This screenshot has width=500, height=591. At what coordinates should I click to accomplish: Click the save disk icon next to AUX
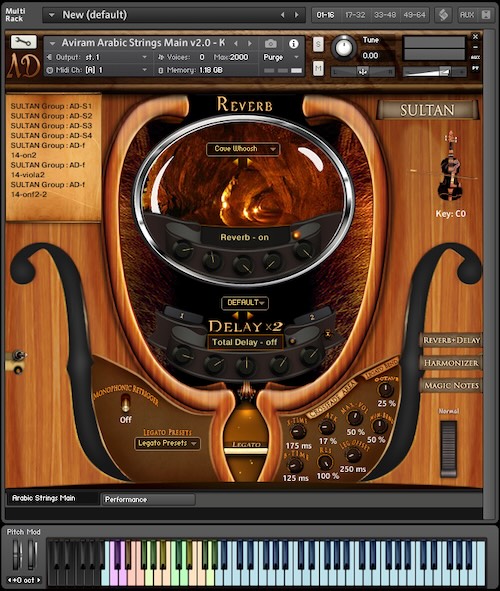pos(486,15)
